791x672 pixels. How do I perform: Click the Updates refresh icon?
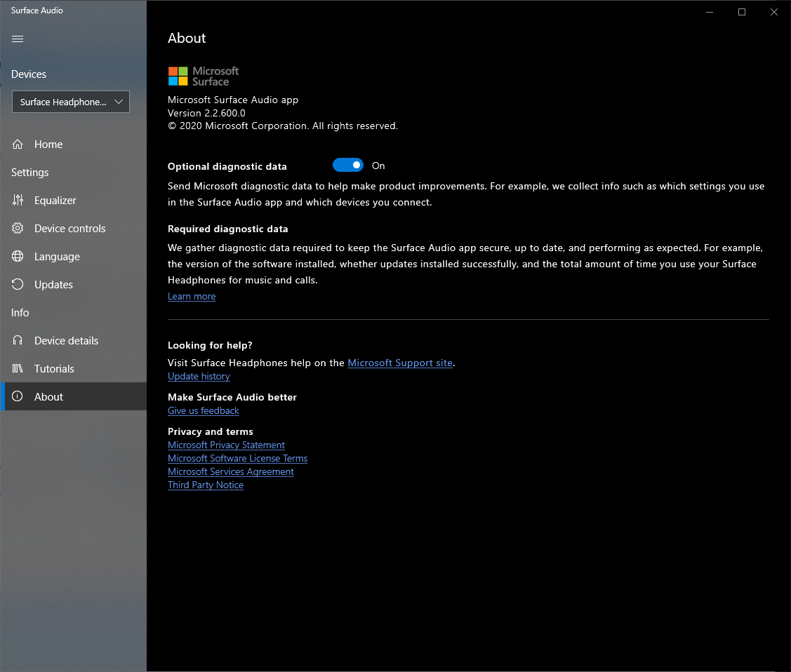pyautogui.click(x=18, y=285)
